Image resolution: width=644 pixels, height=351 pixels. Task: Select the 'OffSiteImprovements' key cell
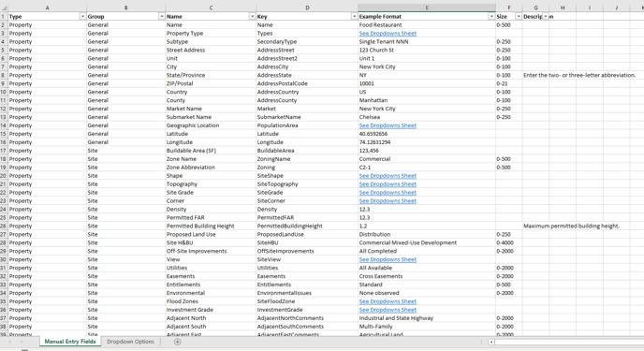(x=307, y=251)
